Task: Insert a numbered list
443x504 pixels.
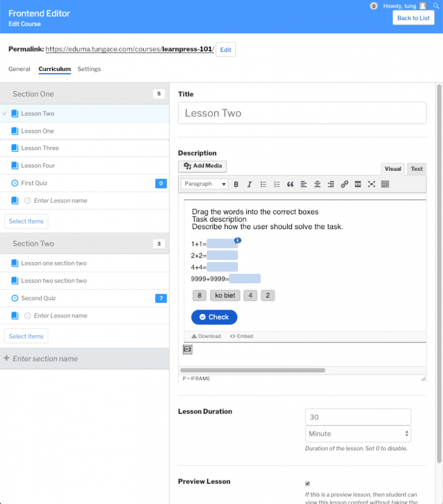Action: point(276,184)
